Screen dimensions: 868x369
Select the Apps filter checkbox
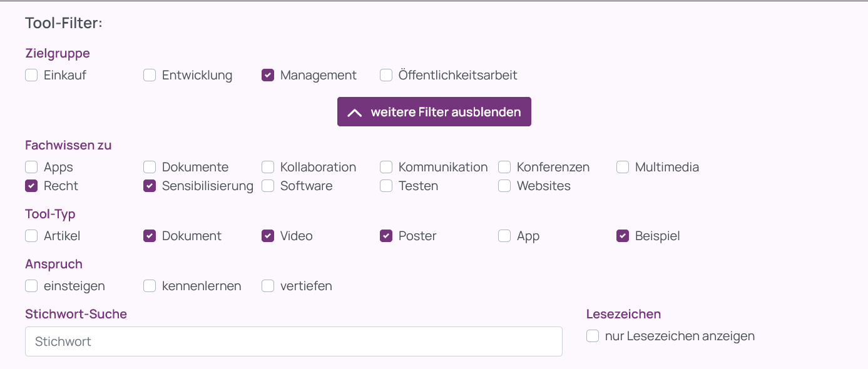point(31,167)
